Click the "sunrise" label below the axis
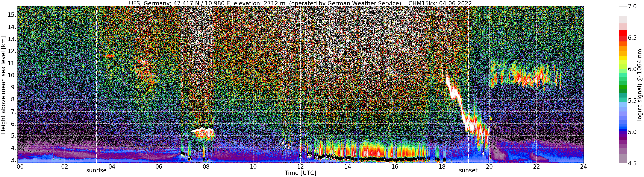 coord(97,171)
